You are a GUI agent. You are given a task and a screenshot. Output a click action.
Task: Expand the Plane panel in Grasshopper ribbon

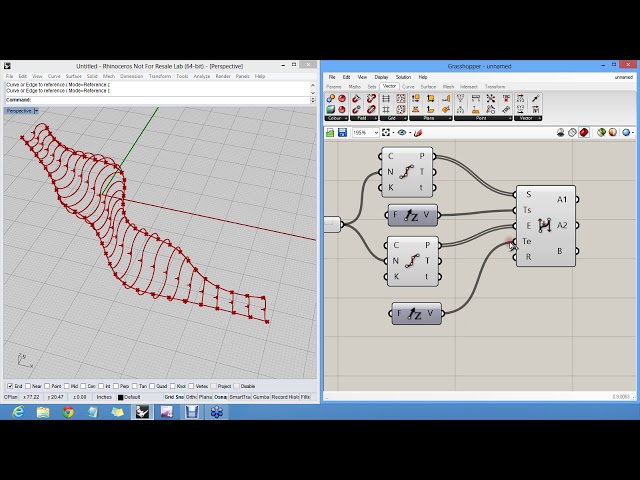click(450, 118)
